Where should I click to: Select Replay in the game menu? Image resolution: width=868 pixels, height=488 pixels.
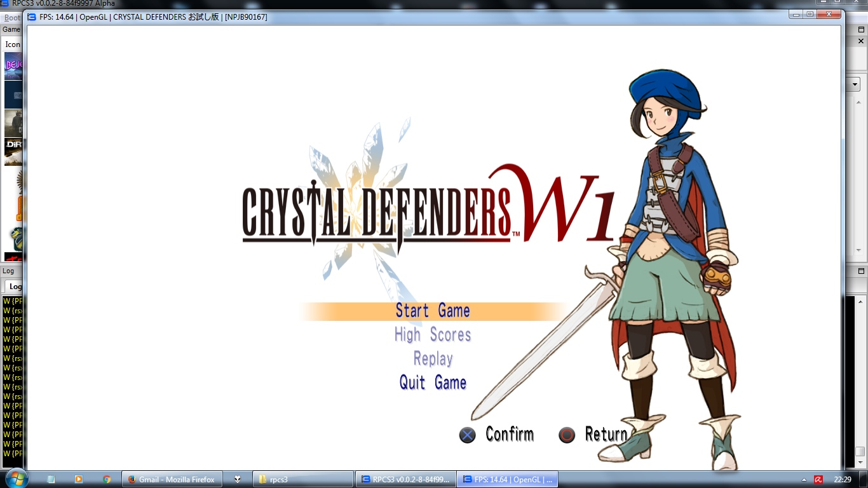pos(432,359)
